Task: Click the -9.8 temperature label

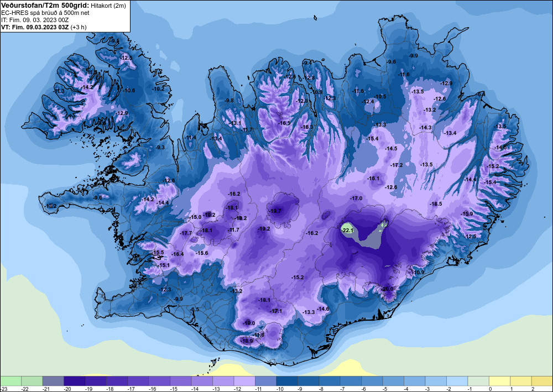Action: point(229,101)
